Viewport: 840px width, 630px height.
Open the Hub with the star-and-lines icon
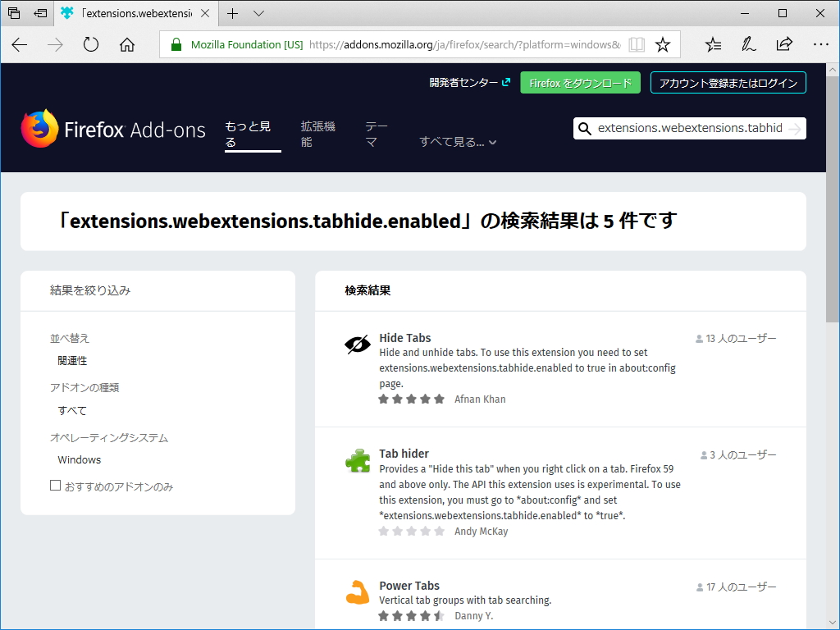click(x=713, y=44)
